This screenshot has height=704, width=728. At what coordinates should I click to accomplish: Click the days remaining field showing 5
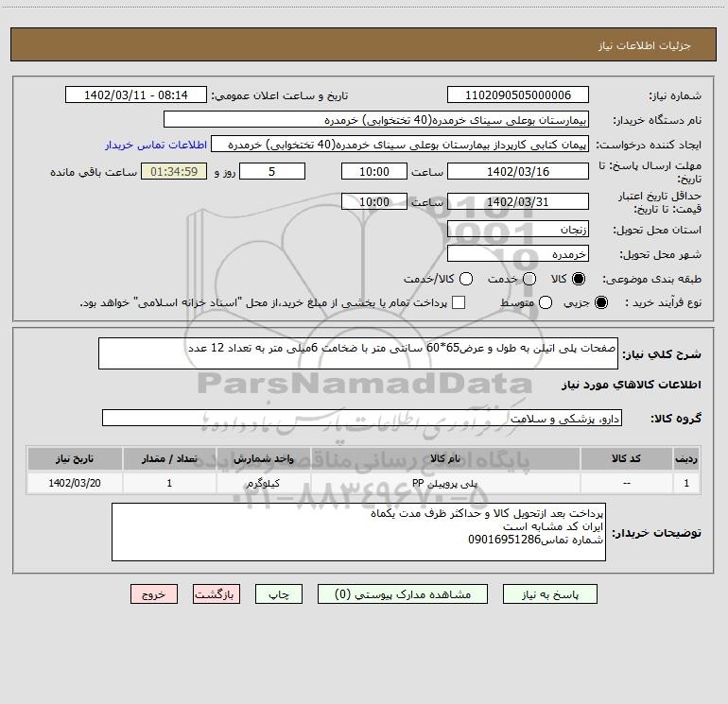coord(272,171)
